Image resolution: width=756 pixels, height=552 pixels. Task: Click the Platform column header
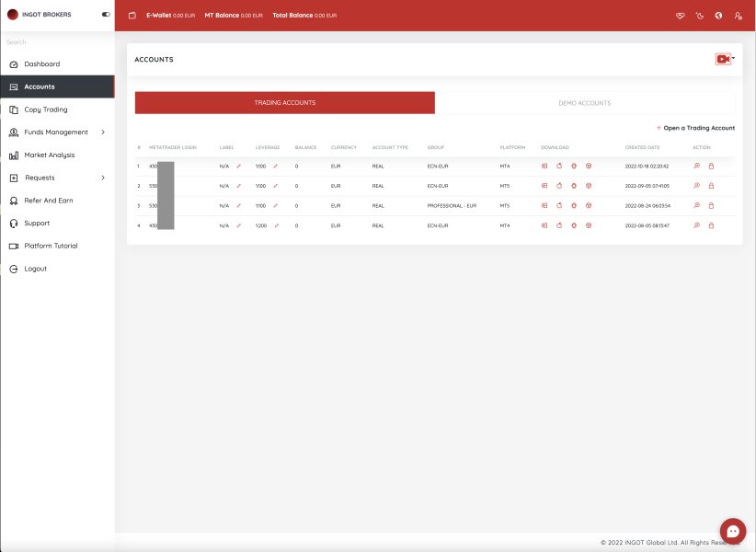tap(512, 147)
